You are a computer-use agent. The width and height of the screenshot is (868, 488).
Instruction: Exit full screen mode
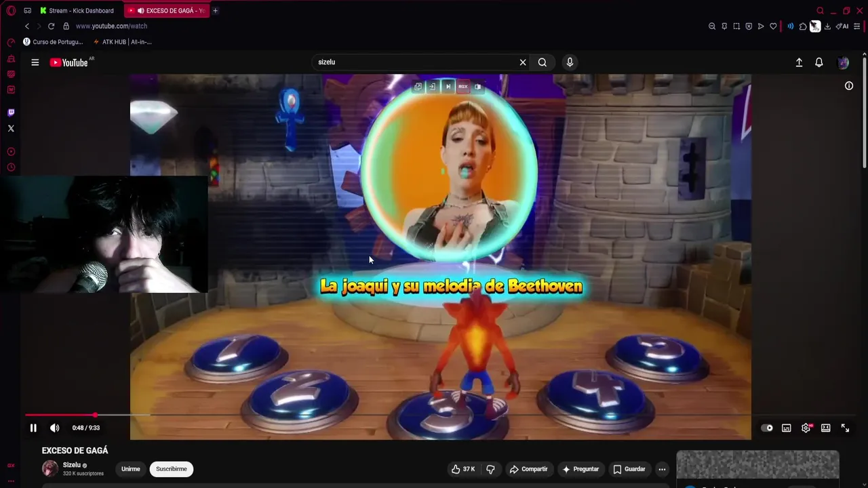(846, 428)
